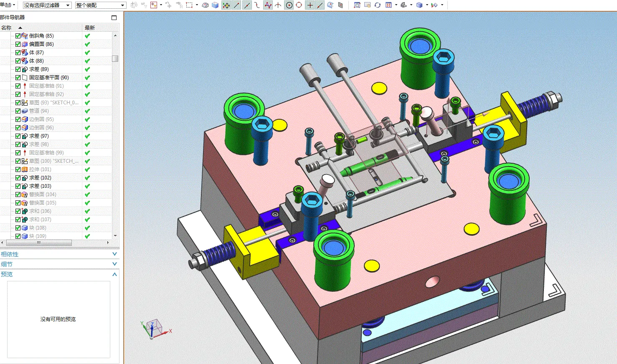617x364 pixels.
Task: Toggle the 体 (88) checkbox
Action: coord(18,61)
